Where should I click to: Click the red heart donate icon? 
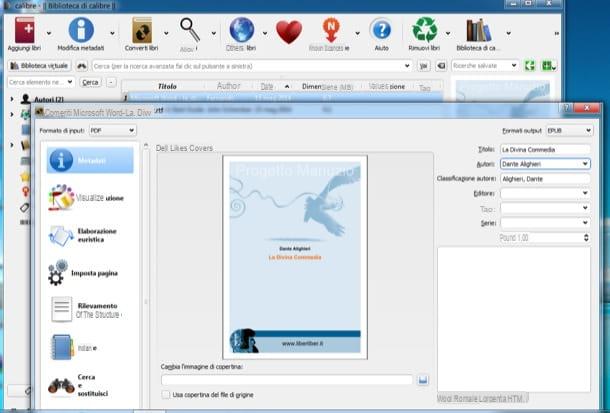click(x=289, y=32)
